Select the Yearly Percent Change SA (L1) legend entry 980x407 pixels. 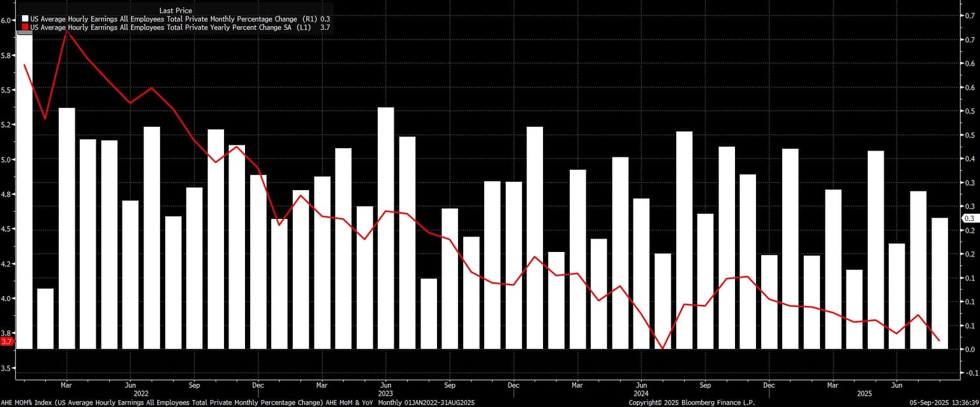click(x=175, y=27)
